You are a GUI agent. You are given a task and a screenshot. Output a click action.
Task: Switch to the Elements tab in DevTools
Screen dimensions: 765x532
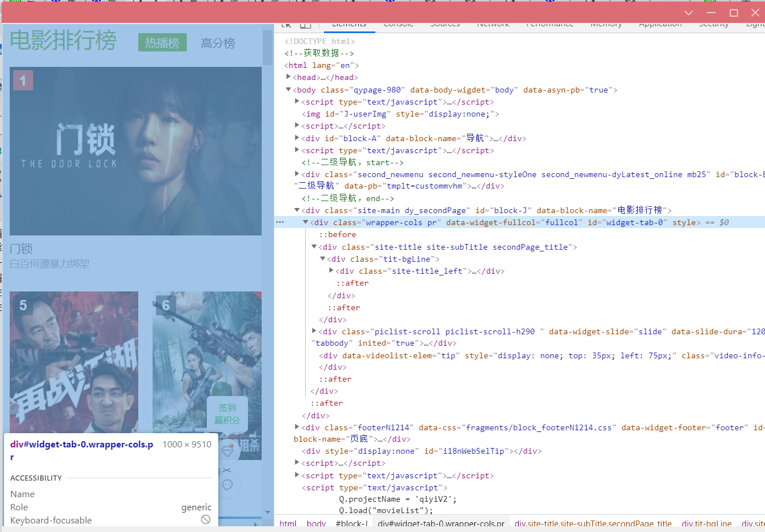[349, 25]
